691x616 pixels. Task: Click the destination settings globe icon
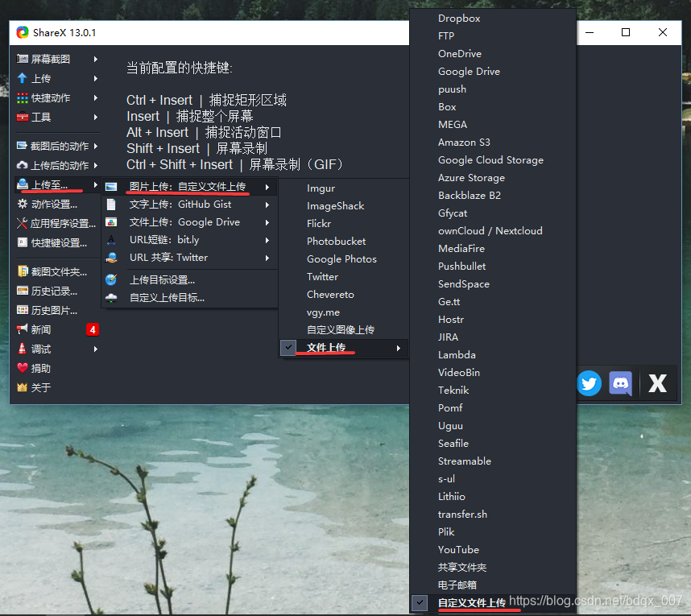[111, 279]
